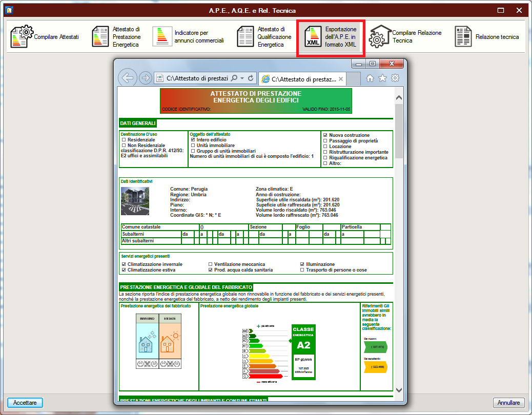Click the Relazione tecnica newspaper icon
Viewport: 532px width, 415px height.
(x=463, y=36)
